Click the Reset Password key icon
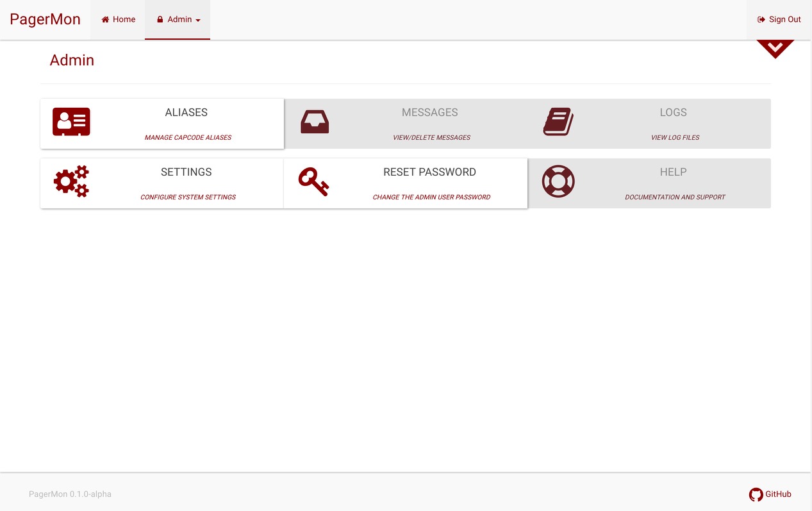Screen dimensions: 812x511 point(313,181)
